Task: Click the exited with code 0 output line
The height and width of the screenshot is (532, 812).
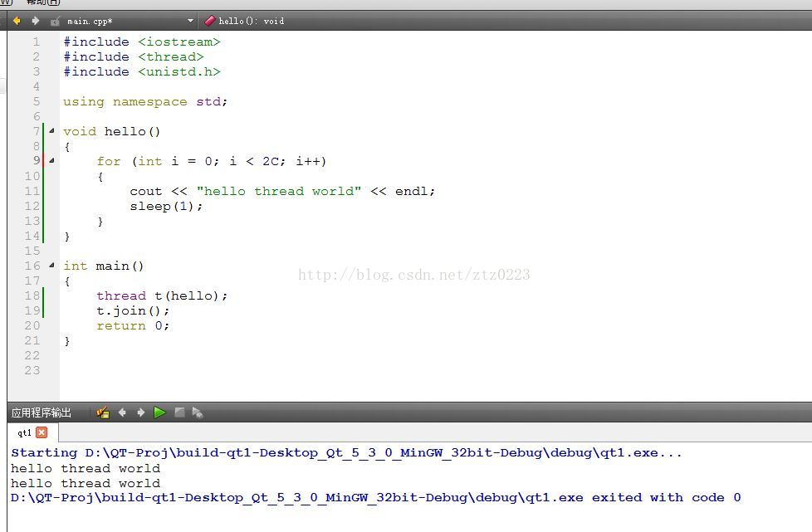Action: click(x=376, y=498)
